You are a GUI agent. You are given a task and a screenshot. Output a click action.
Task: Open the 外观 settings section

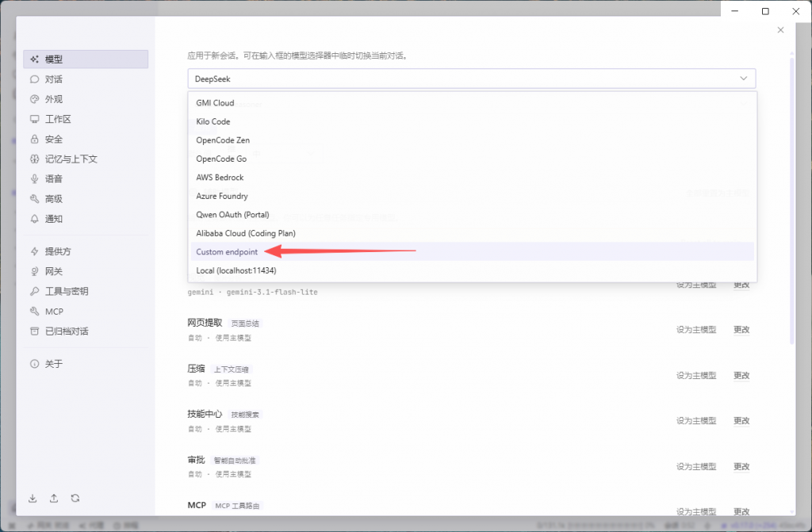point(86,99)
